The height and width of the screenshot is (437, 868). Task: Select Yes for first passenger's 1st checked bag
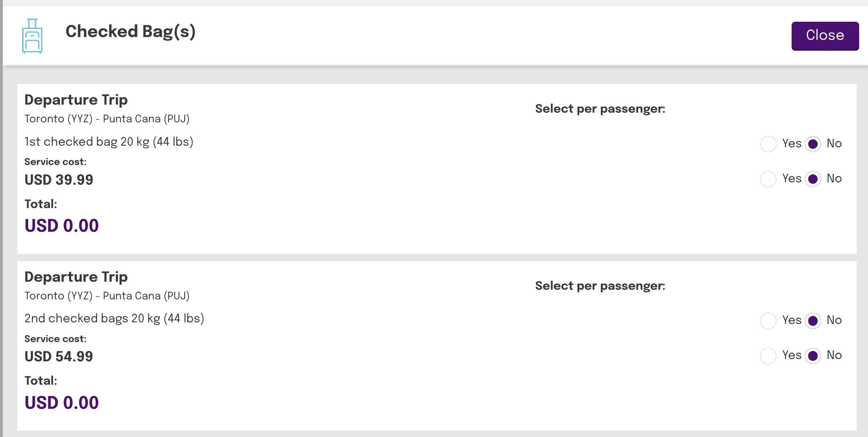tap(768, 144)
